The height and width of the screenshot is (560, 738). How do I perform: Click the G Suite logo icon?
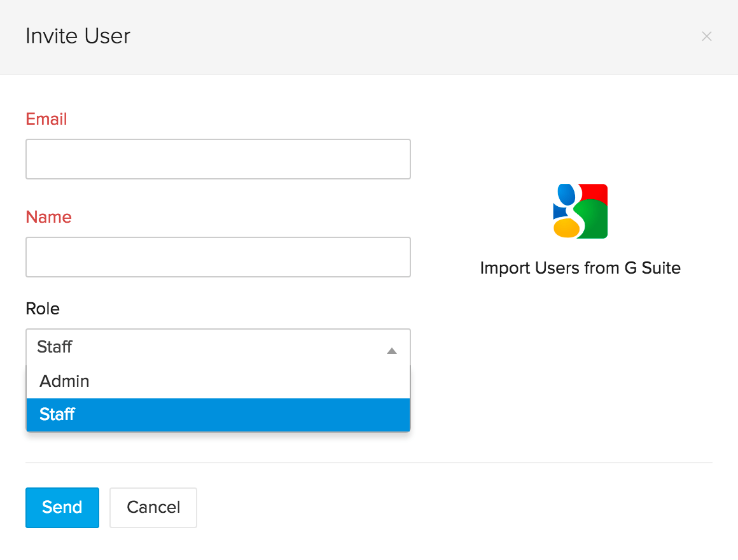pyautogui.click(x=580, y=211)
